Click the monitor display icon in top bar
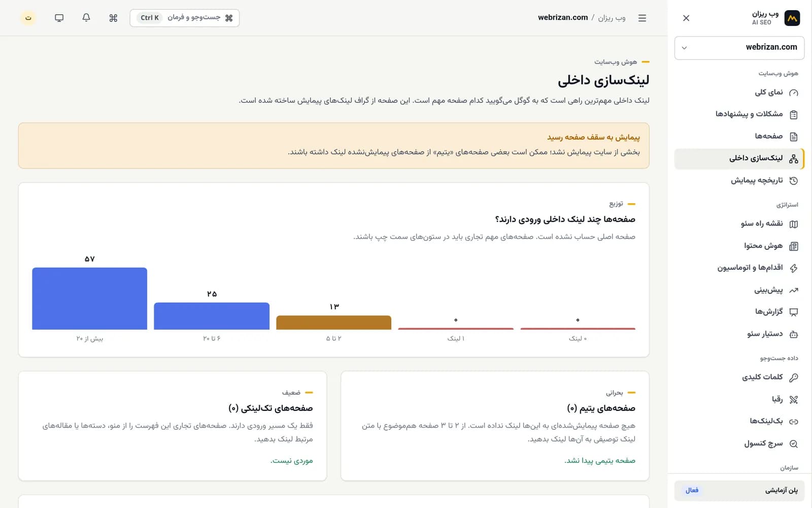This screenshot has height=508, width=812. click(59, 18)
